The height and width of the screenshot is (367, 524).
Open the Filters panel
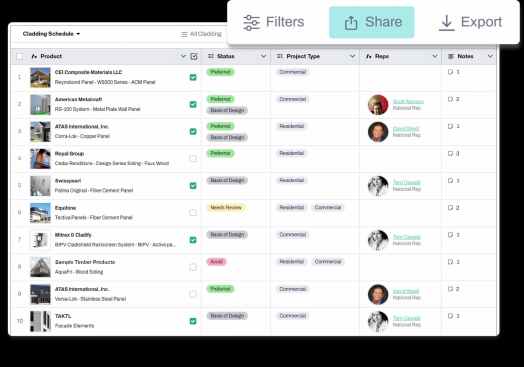(x=274, y=22)
